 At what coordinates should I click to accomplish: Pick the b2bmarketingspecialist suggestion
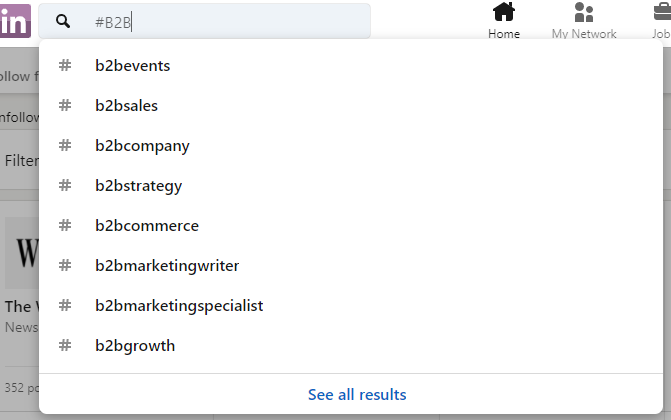click(x=179, y=306)
